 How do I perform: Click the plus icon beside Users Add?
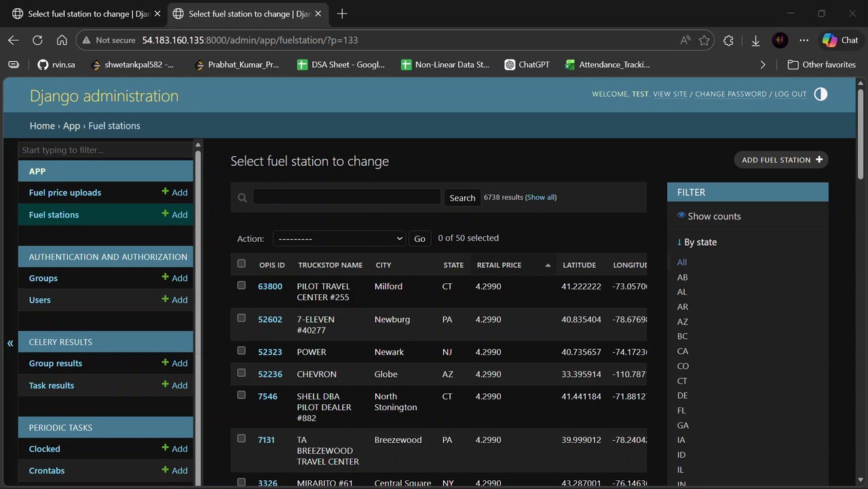point(165,299)
